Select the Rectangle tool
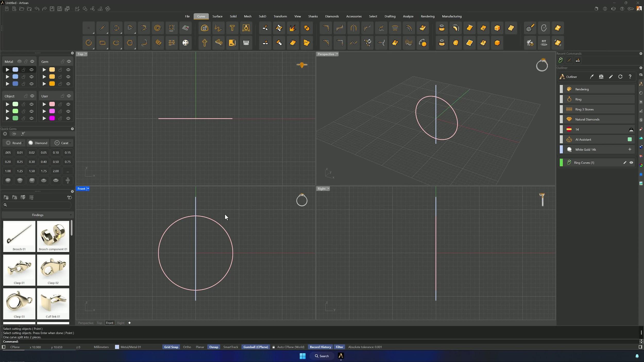Screen dimensions: 644x362 coord(102,43)
